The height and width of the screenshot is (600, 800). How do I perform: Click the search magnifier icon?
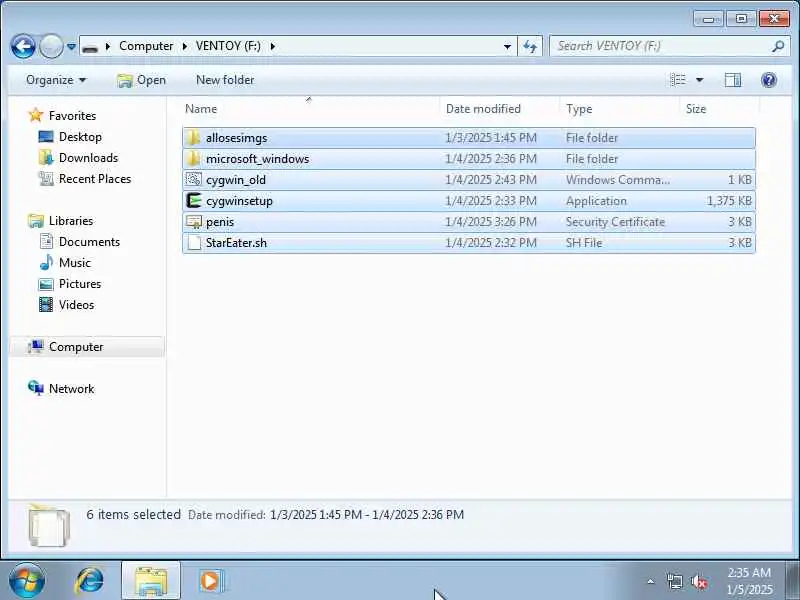(x=778, y=46)
